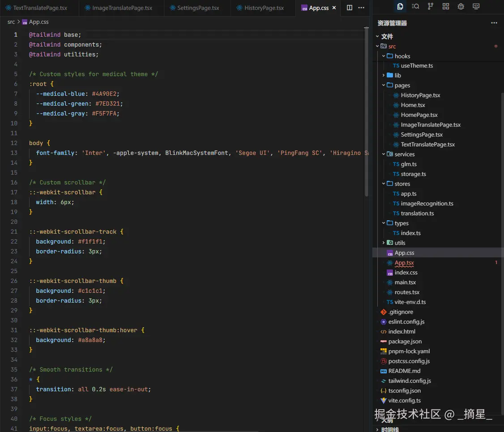Close the App.css tab

click(x=334, y=8)
